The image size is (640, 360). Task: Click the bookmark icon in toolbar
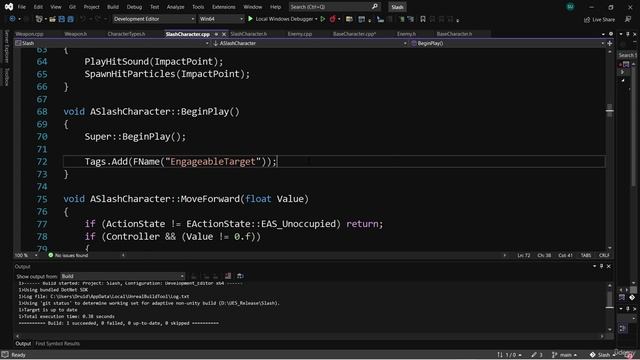423,19
